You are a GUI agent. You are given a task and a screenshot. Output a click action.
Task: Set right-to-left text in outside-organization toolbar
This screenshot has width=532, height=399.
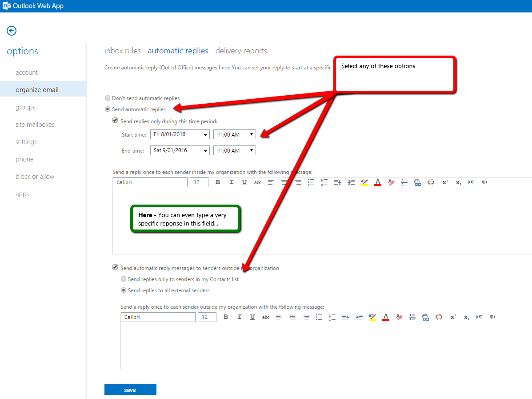pyautogui.click(x=492, y=317)
